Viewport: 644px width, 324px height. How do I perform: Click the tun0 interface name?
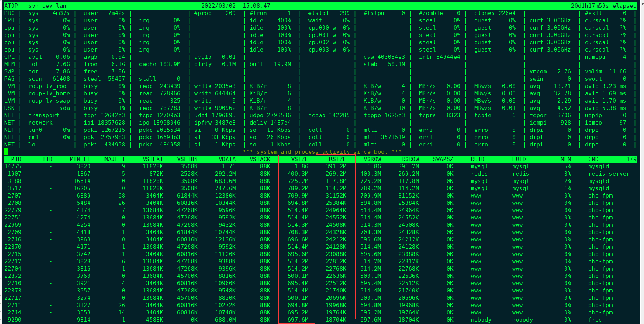(x=35, y=130)
